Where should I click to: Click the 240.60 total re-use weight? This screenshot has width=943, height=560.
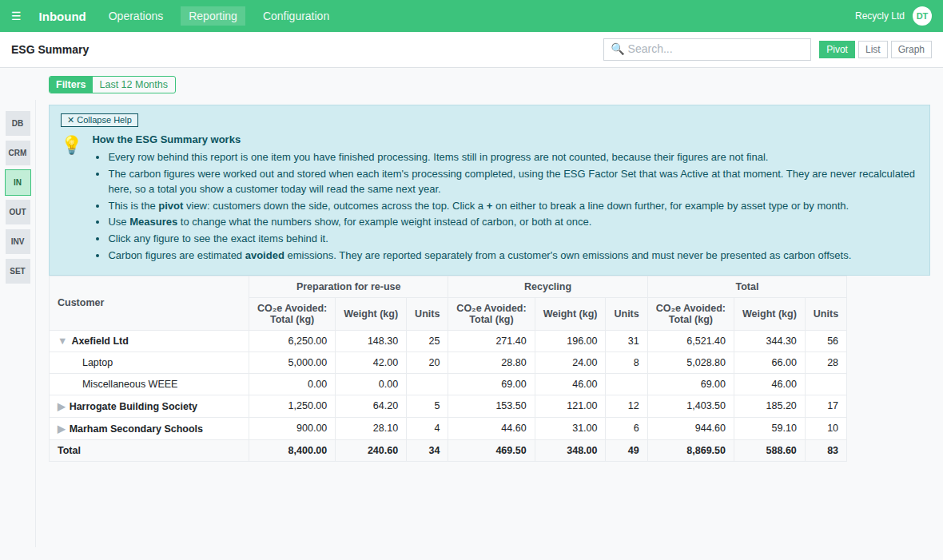point(383,451)
